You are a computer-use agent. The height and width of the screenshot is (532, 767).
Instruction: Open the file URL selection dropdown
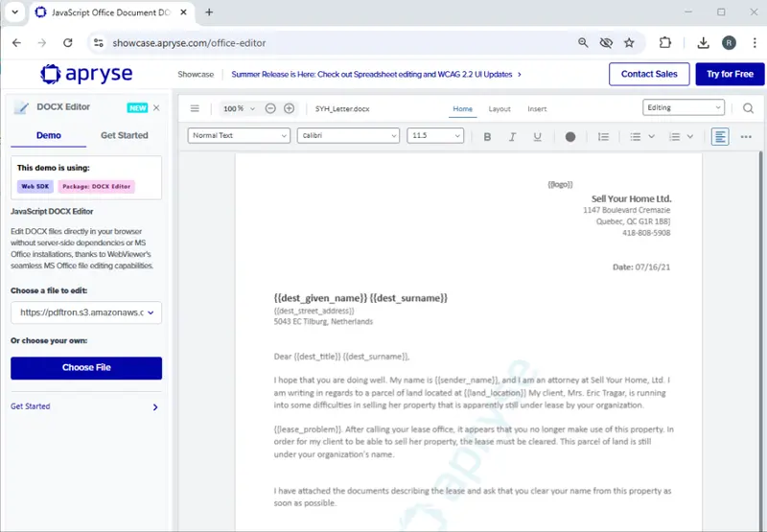point(86,312)
